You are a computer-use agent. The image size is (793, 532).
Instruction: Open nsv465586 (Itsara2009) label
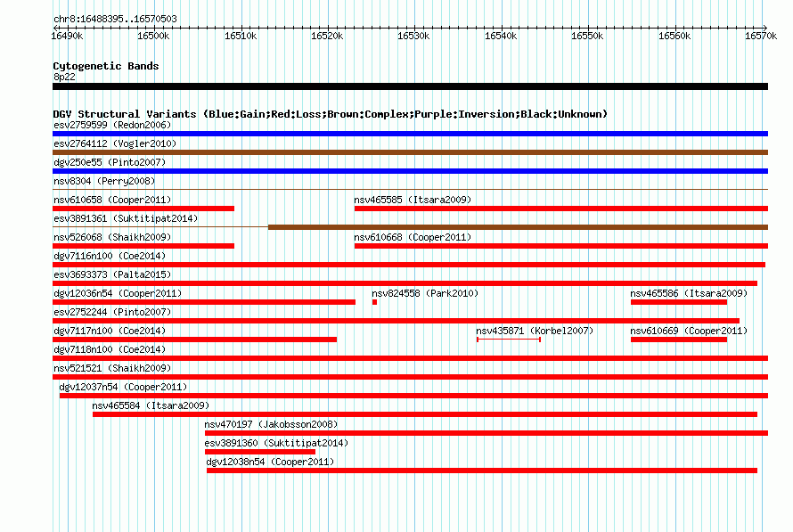point(689,293)
